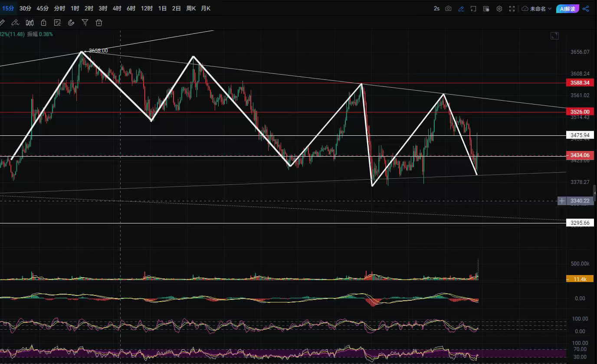Switch to the 1时 timeframe tab
Image resolution: width=597 pixels, height=364 pixels.
pyautogui.click(x=75, y=8)
